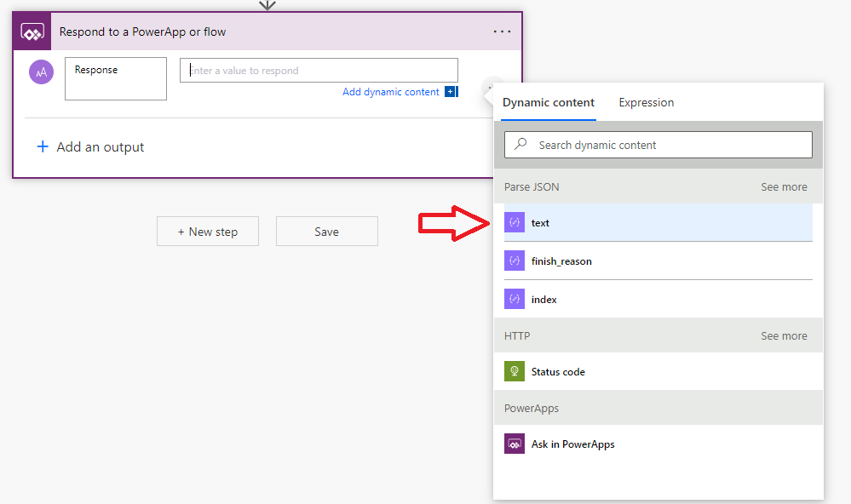
Task: Open the card's three-dot options menu
Action: (502, 31)
